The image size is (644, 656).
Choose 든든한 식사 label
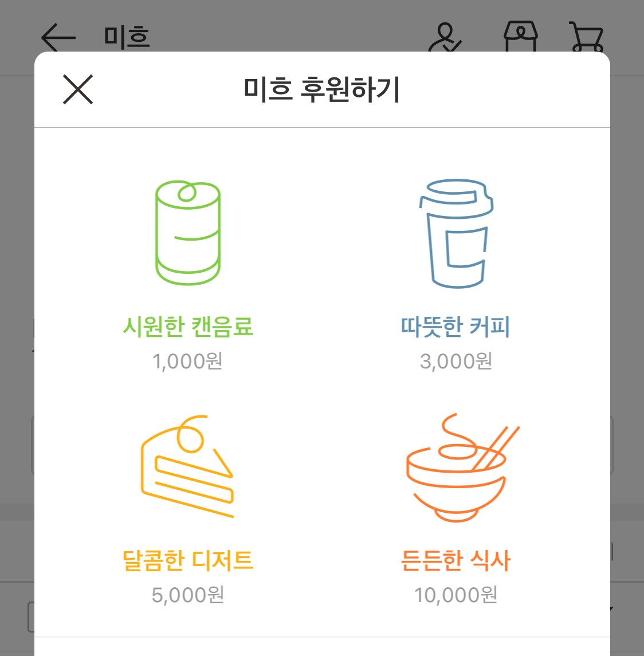click(455, 560)
